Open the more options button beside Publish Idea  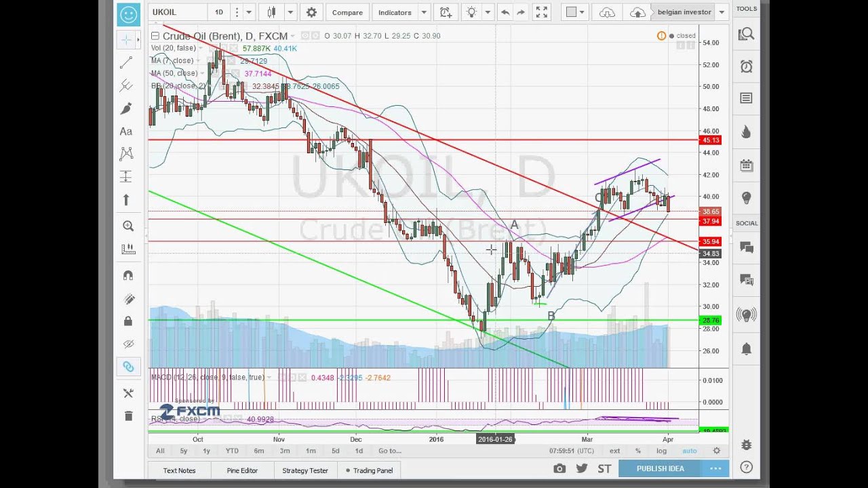pyautogui.click(x=716, y=468)
